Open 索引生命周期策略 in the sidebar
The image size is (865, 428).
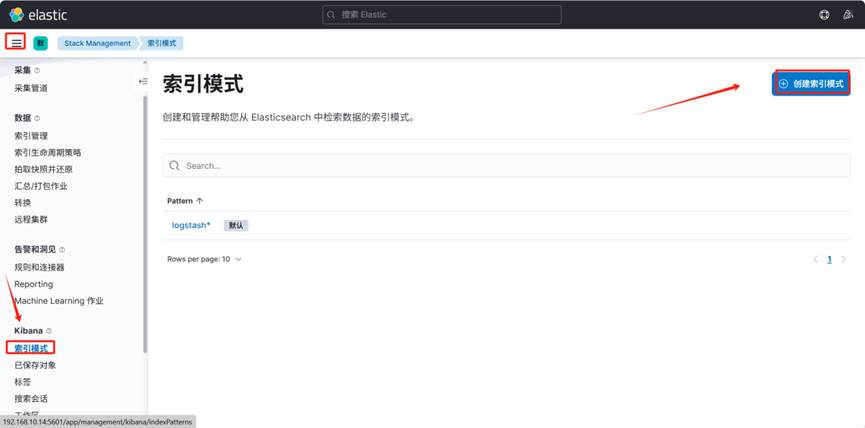[x=47, y=152]
